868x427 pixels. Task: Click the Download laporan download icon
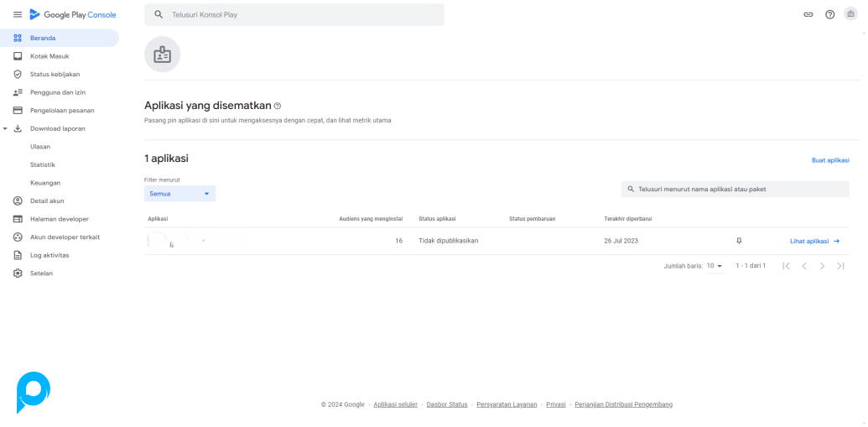coord(18,128)
